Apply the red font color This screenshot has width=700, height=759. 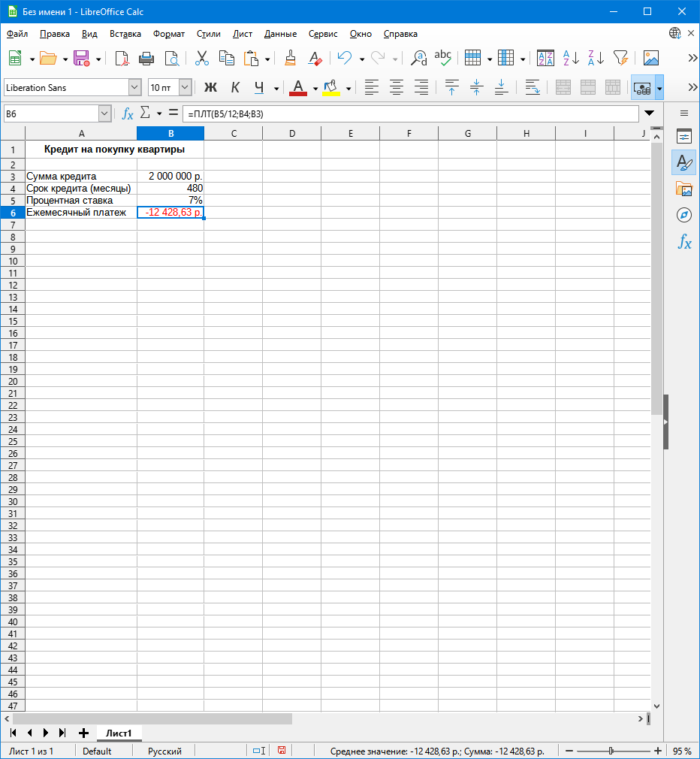click(298, 88)
